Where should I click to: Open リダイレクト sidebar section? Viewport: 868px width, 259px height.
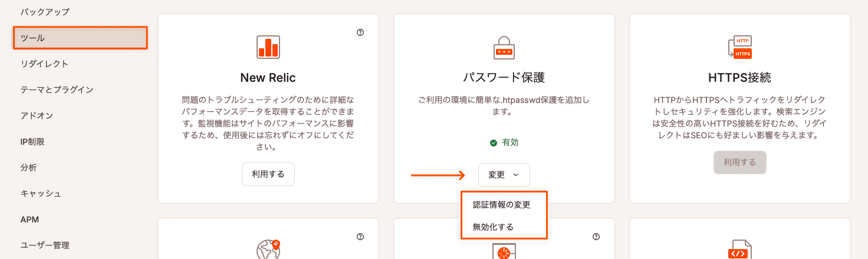[44, 64]
